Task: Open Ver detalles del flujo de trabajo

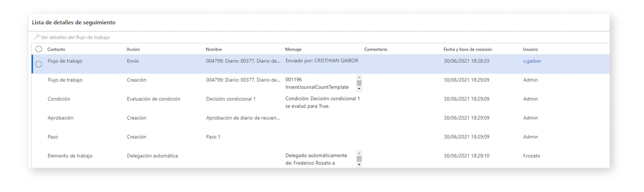Action: (71, 37)
